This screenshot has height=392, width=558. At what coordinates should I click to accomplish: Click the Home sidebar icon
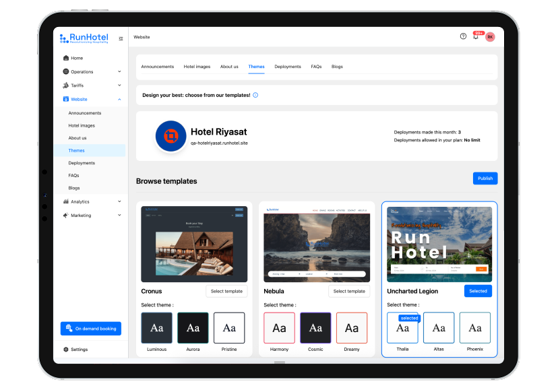coord(66,58)
